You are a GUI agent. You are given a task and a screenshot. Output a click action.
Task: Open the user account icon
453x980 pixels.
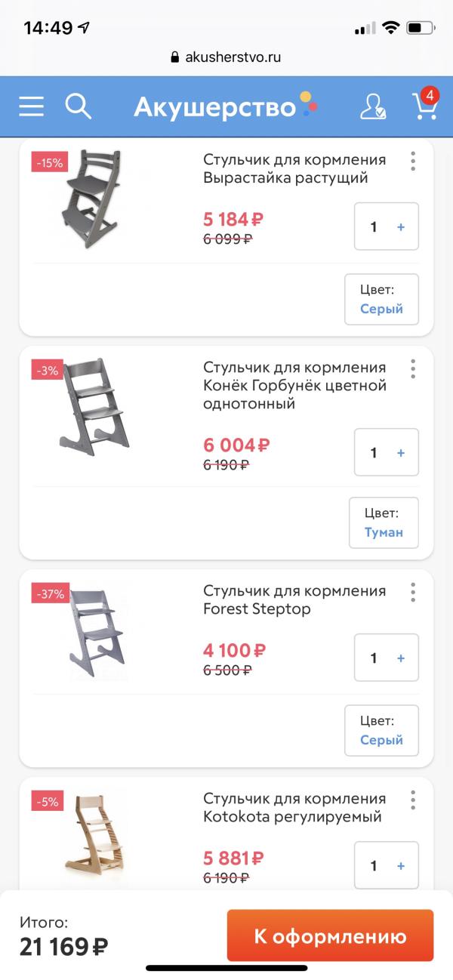371,106
